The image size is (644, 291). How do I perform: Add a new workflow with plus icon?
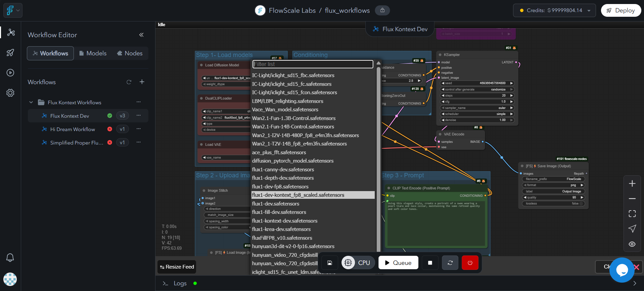142,82
